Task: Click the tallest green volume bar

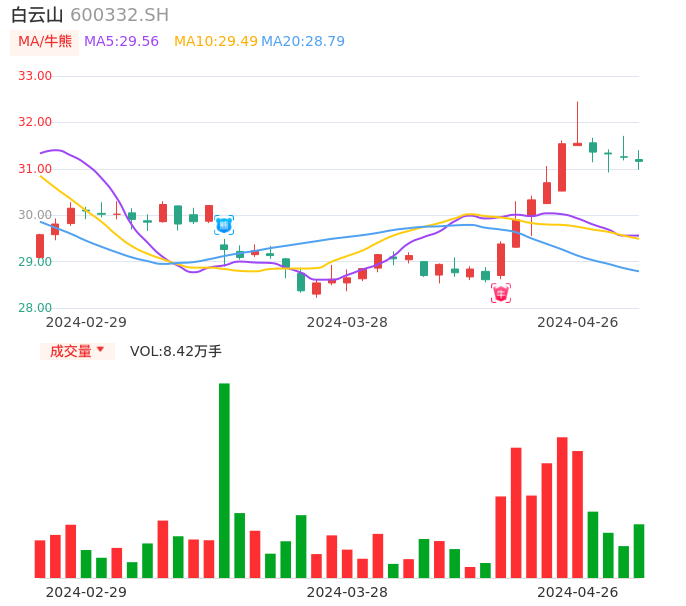Action: click(224, 480)
